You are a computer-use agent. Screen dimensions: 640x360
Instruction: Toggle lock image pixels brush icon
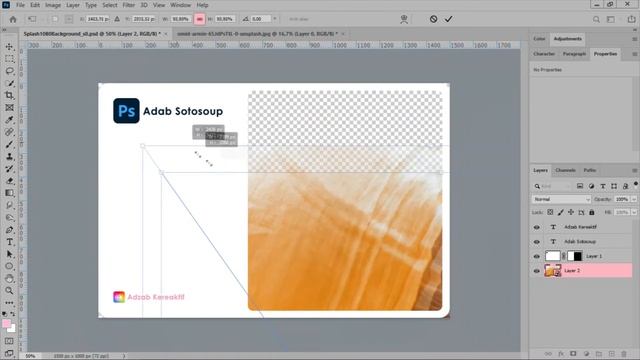(x=560, y=212)
